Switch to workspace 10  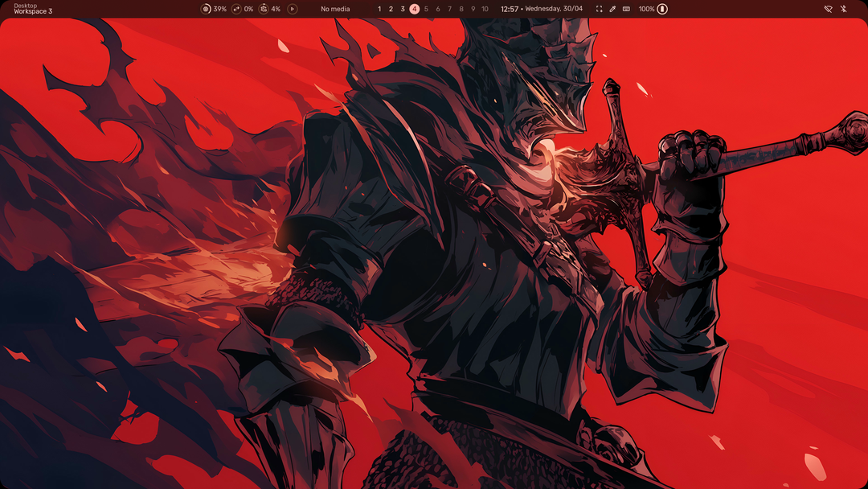point(485,9)
